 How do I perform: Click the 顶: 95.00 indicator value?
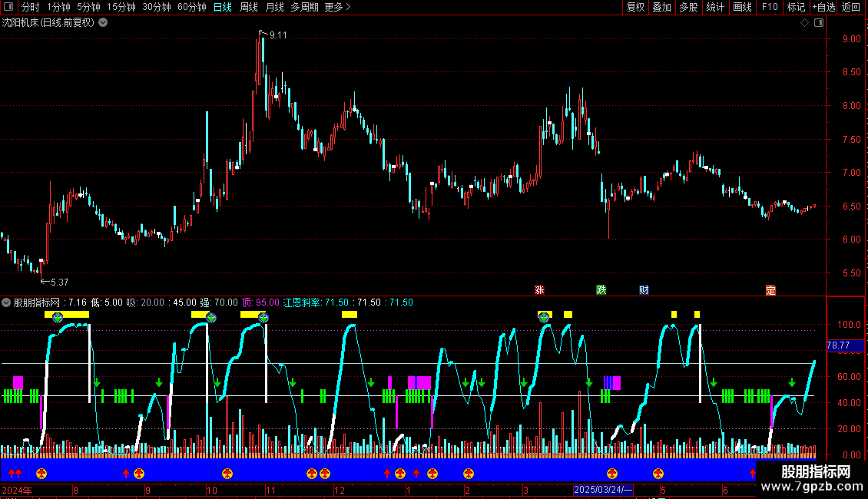click(260, 302)
